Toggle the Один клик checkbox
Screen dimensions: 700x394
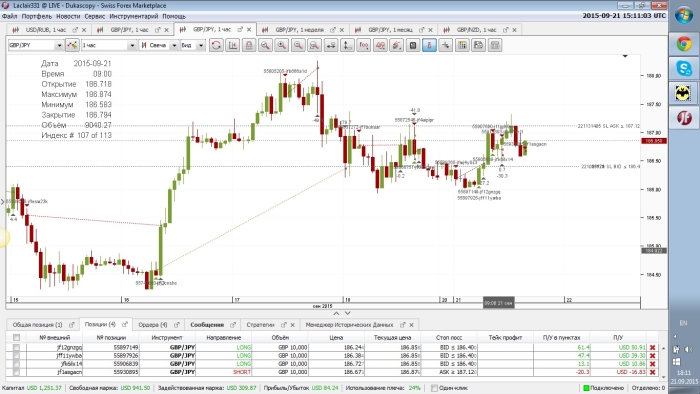[434, 388]
